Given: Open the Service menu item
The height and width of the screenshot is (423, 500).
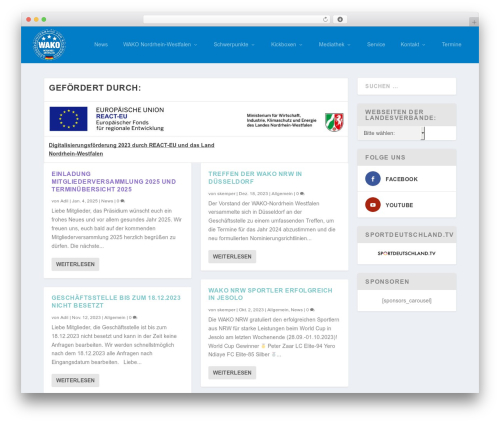Looking at the screenshot, I should click(x=376, y=44).
